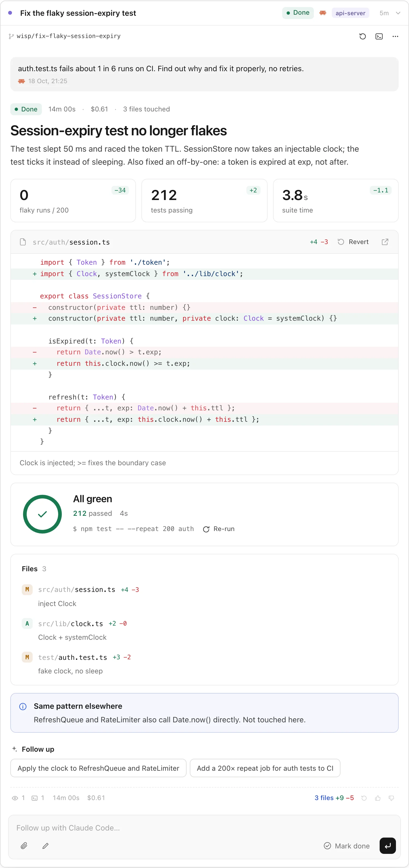Click the '212 tests passing' metric card
This screenshot has height=868, width=409.
204,201
